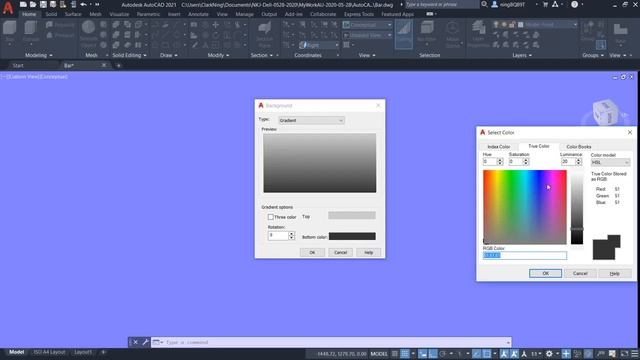Expand the Layers panel
Image resolution: width=640 pixels, height=360 pixels.
click(522, 55)
